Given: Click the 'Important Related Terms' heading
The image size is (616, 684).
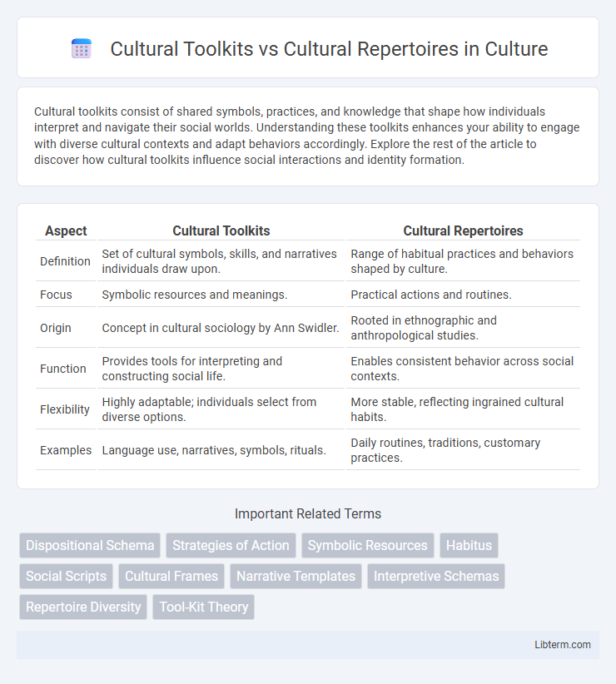Looking at the screenshot, I should click(308, 514).
